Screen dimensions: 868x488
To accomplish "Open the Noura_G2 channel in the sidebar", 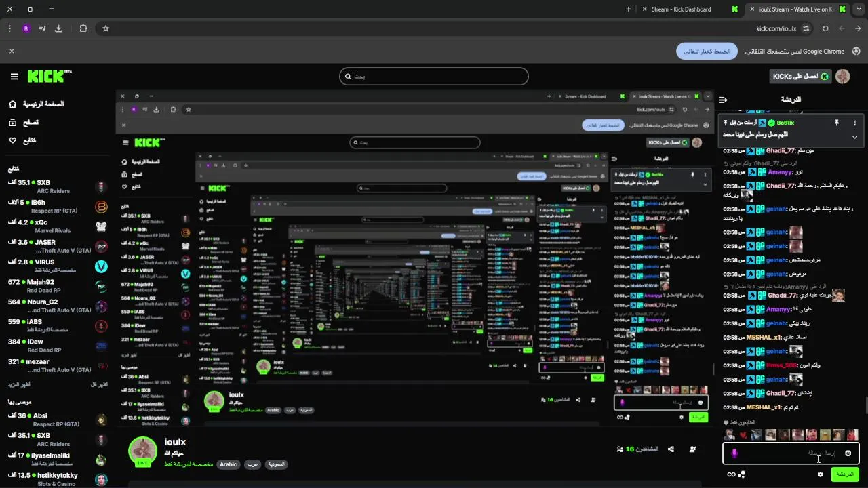I will pyautogui.click(x=58, y=306).
